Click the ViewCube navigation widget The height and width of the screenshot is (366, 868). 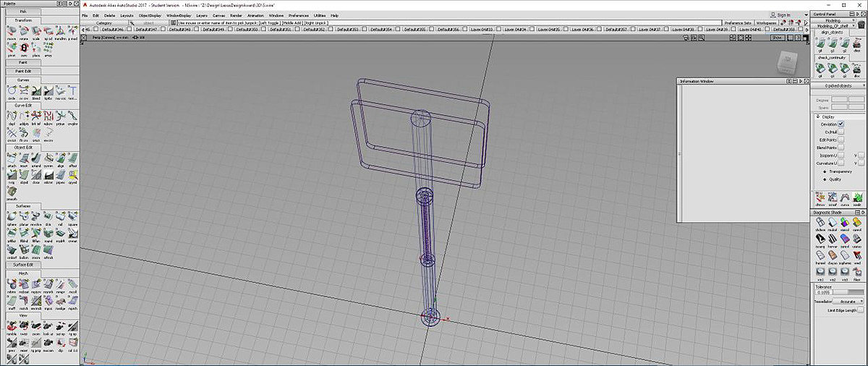788,64
